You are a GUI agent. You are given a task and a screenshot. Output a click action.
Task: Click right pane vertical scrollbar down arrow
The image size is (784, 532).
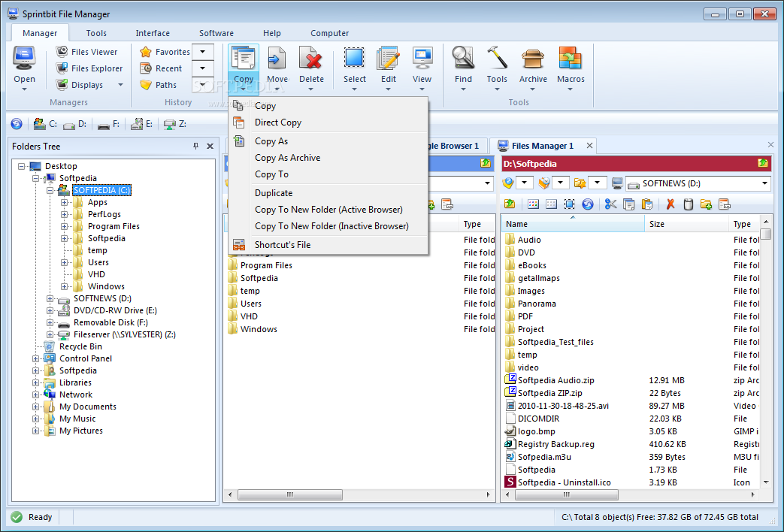tap(765, 482)
